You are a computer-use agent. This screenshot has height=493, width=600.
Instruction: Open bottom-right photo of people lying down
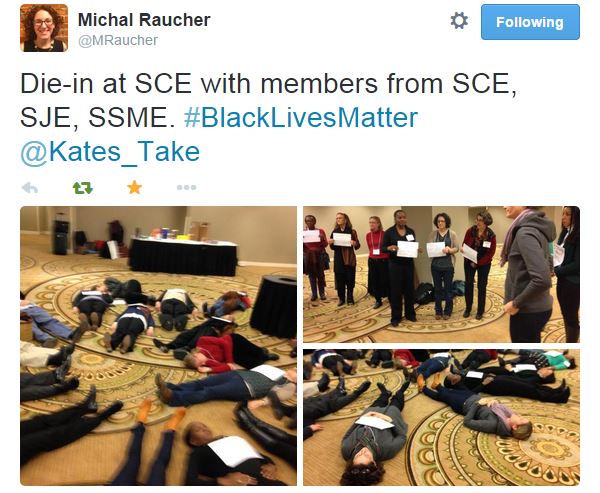tap(441, 417)
